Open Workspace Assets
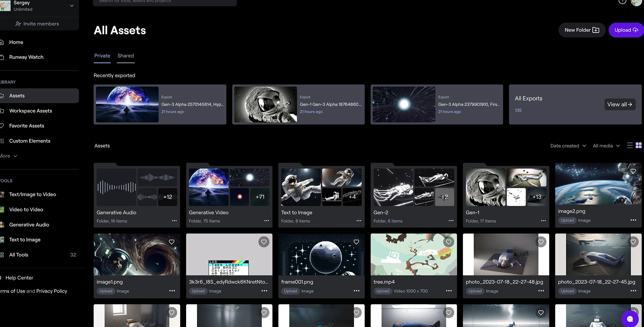Image resolution: width=644 pixels, height=327 pixels. click(x=31, y=111)
